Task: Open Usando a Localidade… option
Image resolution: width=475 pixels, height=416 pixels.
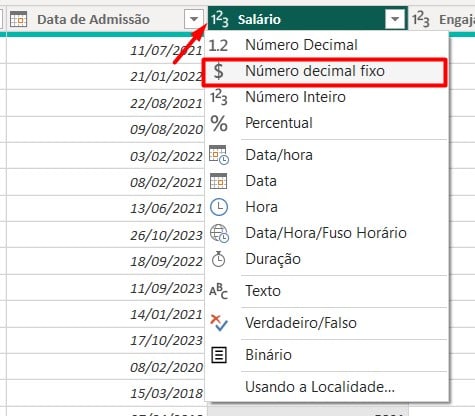Action: [x=327, y=387]
